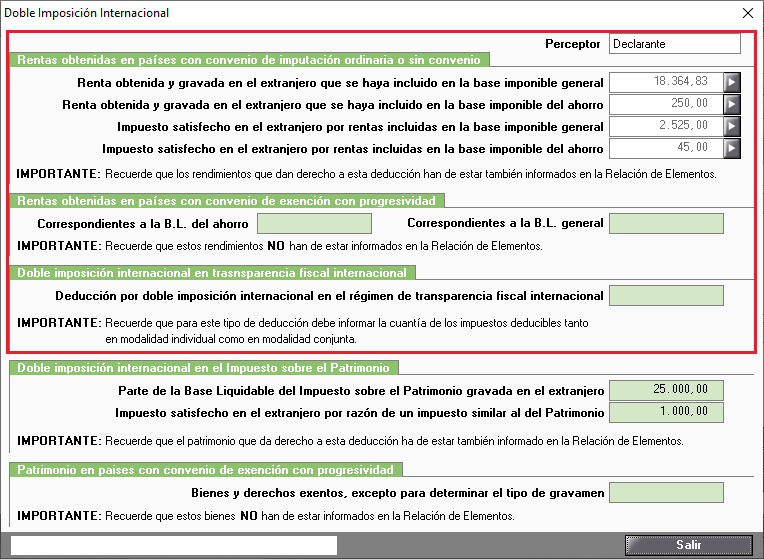Viewport: 764px width, 559px height.
Task: Click label 'Impuesto satisfecho... impuesto similar al del Patrimonio'
Action: click(360, 413)
